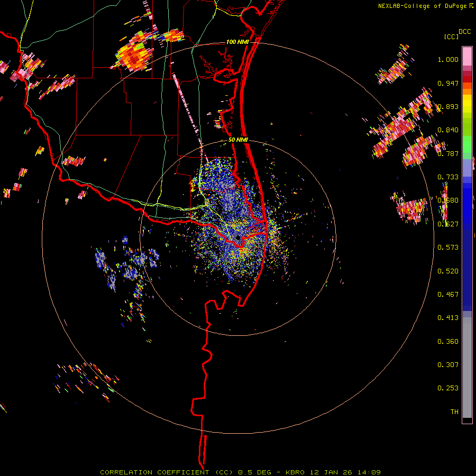Click the 0.467 scale value
476x476 pixels.
[448, 295]
